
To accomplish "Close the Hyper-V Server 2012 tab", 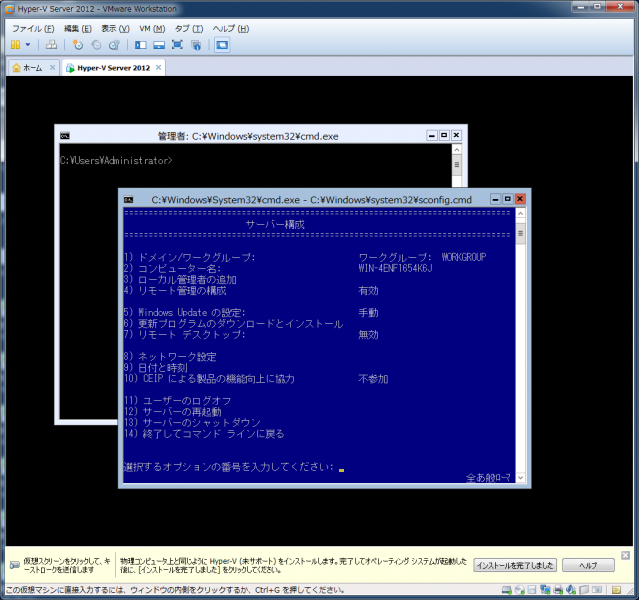I will pyautogui.click(x=159, y=67).
